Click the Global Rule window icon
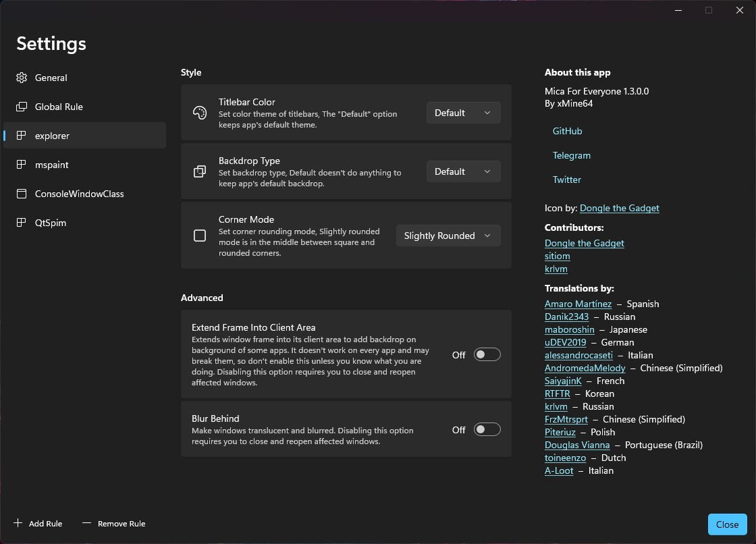Screen dimensions: 756x544 tap(22, 107)
